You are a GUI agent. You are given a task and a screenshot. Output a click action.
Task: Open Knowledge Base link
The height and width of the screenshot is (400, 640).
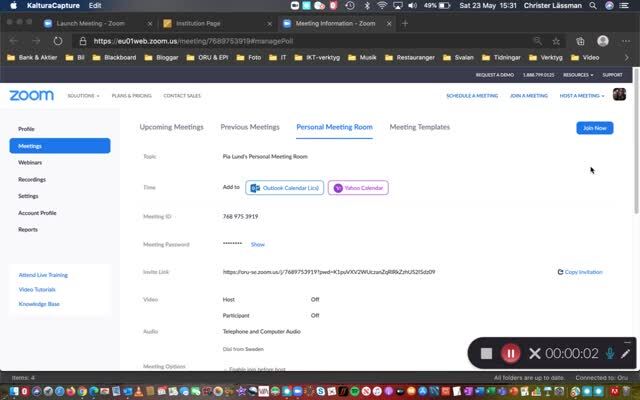pyautogui.click(x=39, y=304)
